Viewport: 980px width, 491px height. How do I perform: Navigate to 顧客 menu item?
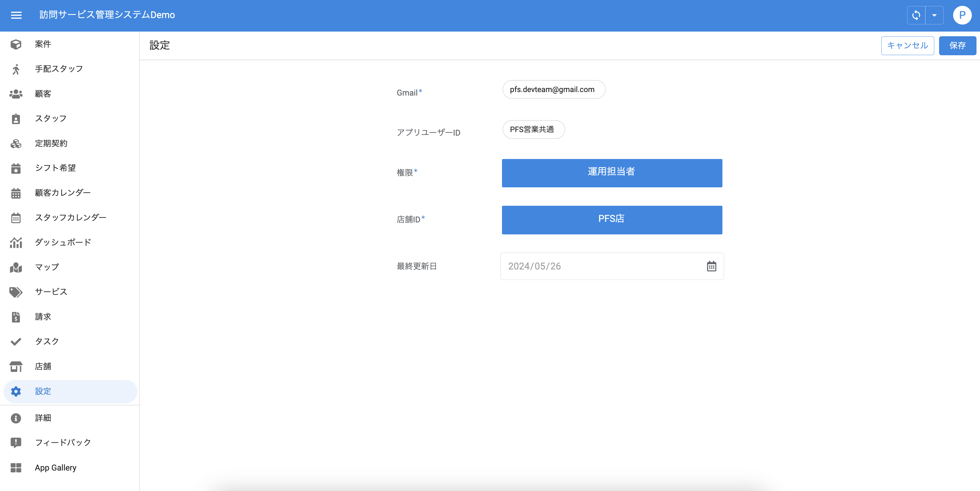70,94
